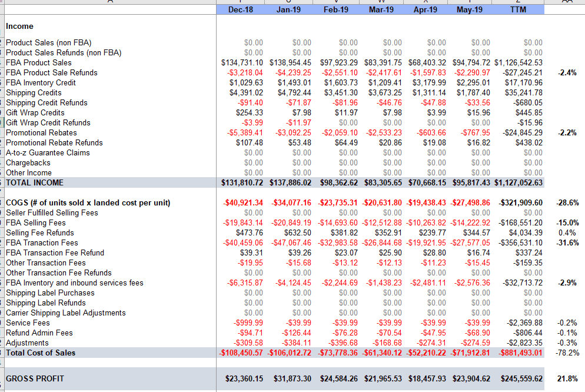This screenshot has height=392, width=585.
Task: Click the Adjustments row label
Action: pos(27,343)
